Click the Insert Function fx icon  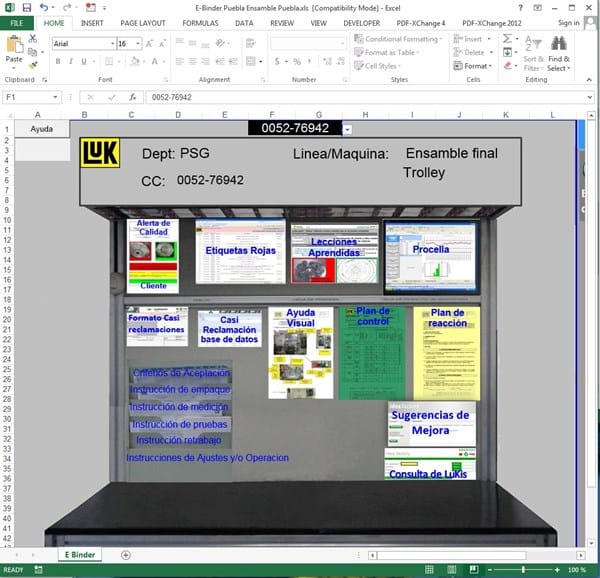tap(132, 97)
